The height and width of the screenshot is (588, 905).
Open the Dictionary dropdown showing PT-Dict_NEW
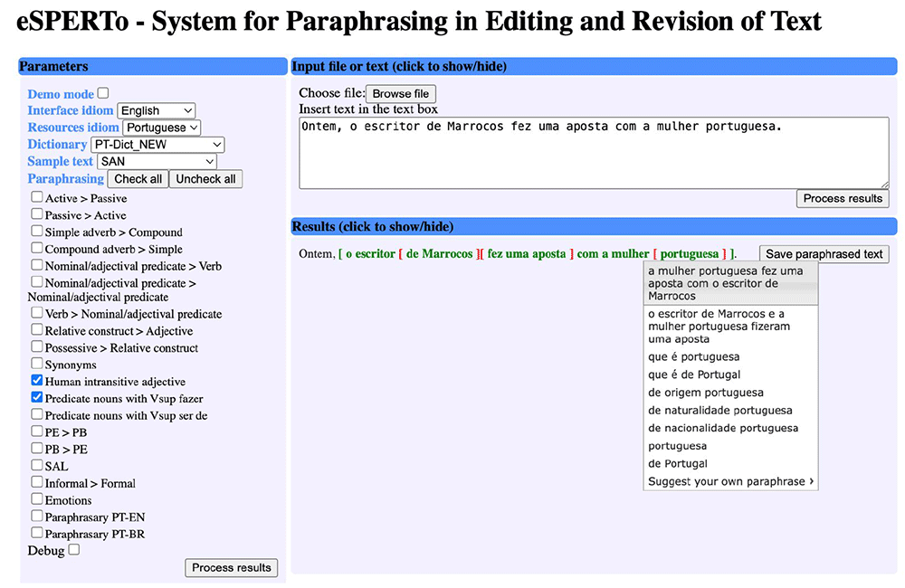coord(157,144)
